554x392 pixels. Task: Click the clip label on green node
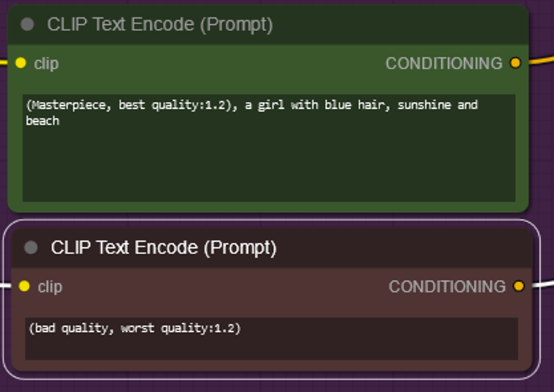click(x=46, y=64)
